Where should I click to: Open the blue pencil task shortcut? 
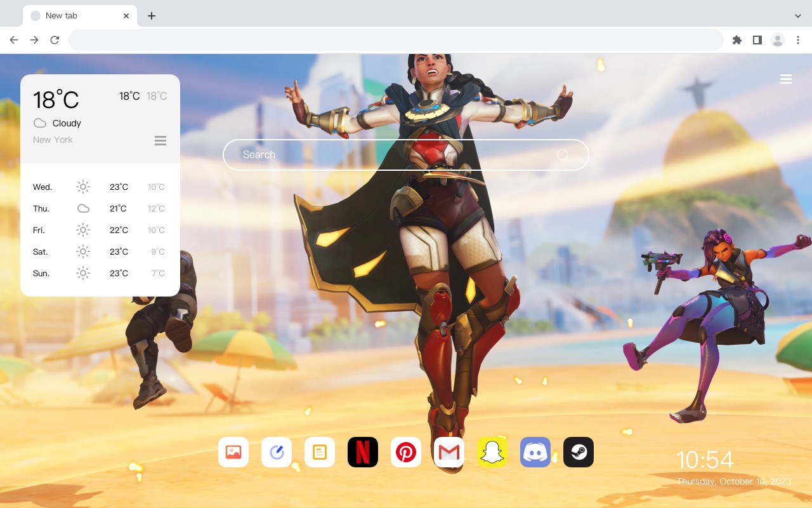point(277,452)
